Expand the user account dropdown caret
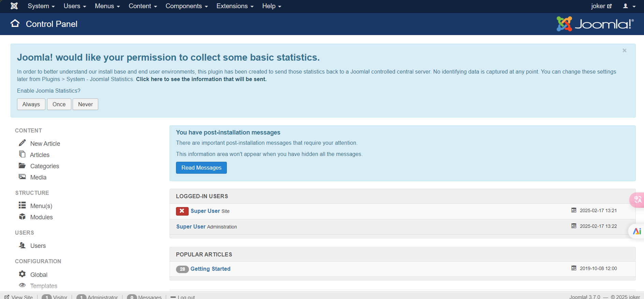This screenshot has width=644, height=299. pos(634,6)
